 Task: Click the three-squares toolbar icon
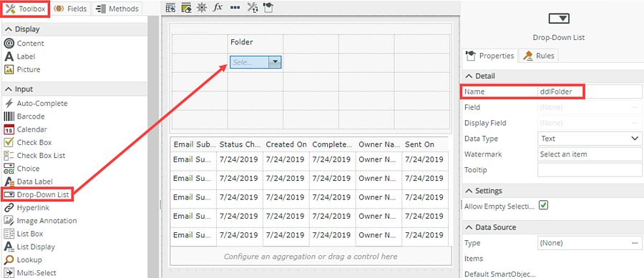[235, 8]
